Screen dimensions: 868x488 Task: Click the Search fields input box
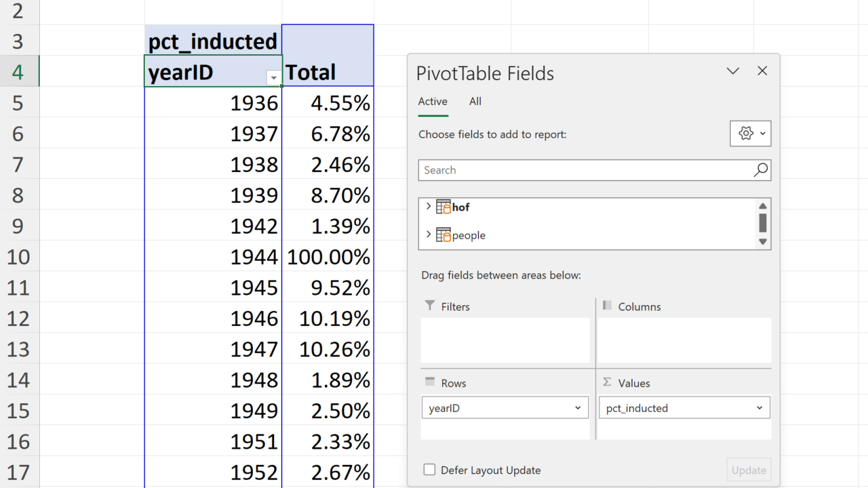tap(583, 170)
